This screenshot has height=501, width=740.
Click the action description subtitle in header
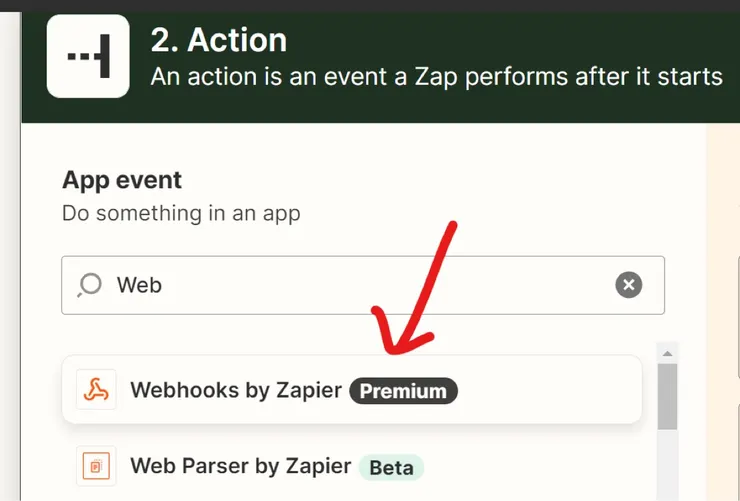click(x=436, y=77)
